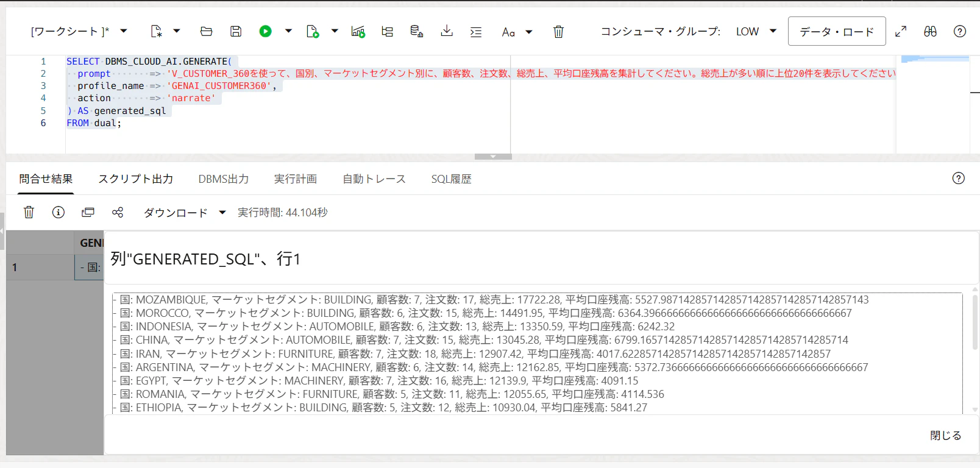Image resolution: width=980 pixels, height=468 pixels.
Task: Expand the text case dropdown arrow
Action: pos(529,32)
